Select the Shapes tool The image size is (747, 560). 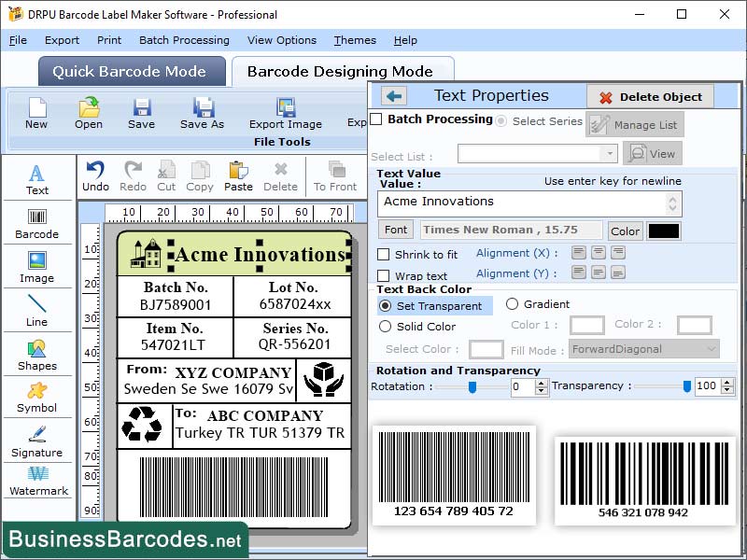[37, 355]
